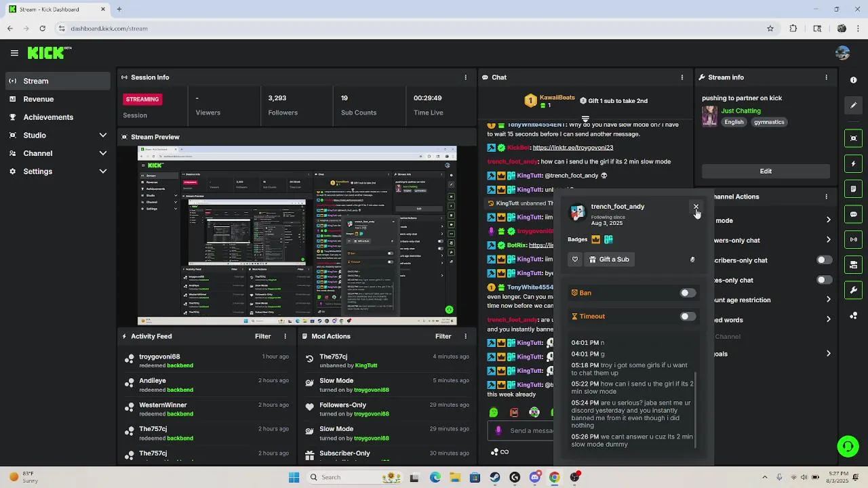The image size is (868, 488).
Task: Click the user profile avatar at top right
Action: coord(843,53)
